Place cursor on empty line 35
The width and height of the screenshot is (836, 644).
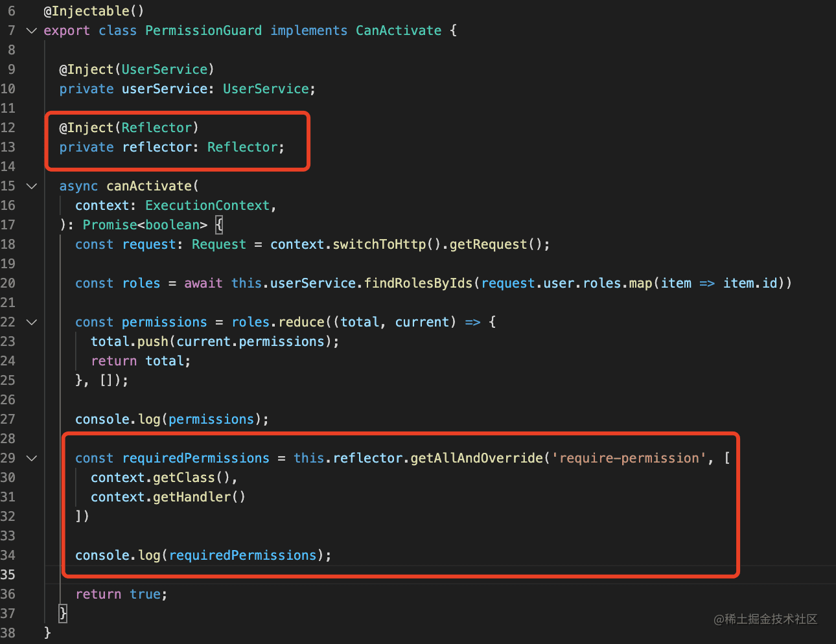click(x=389, y=575)
